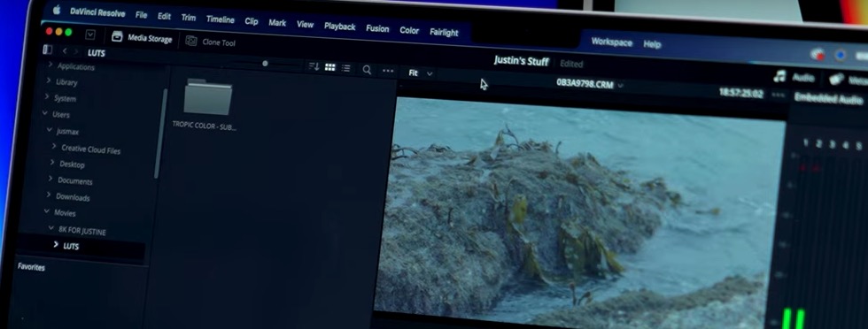Click the folder tree vertical scrollbar
Viewport: 868px width, 329px height.
(x=161, y=133)
